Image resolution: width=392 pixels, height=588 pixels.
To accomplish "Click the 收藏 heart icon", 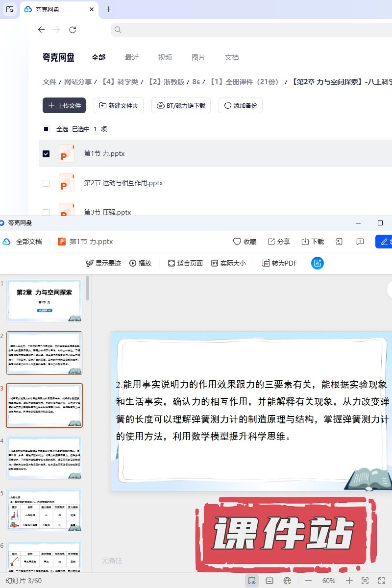I will (237, 242).
